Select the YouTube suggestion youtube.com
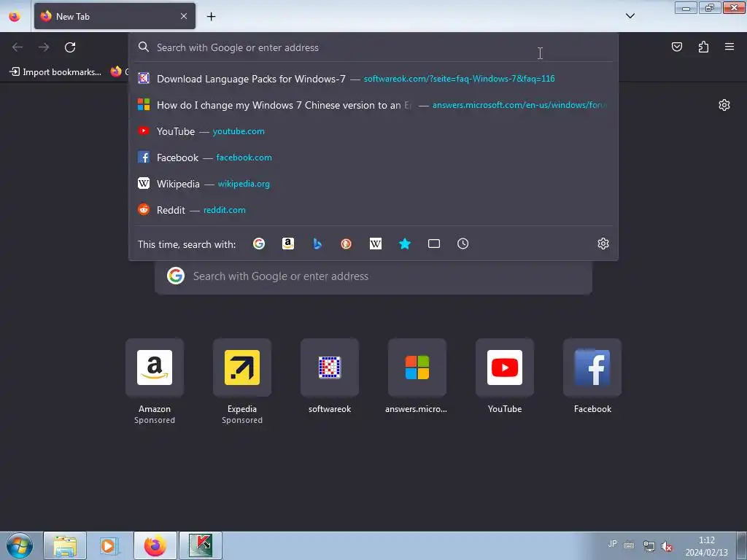 point(373,131)
